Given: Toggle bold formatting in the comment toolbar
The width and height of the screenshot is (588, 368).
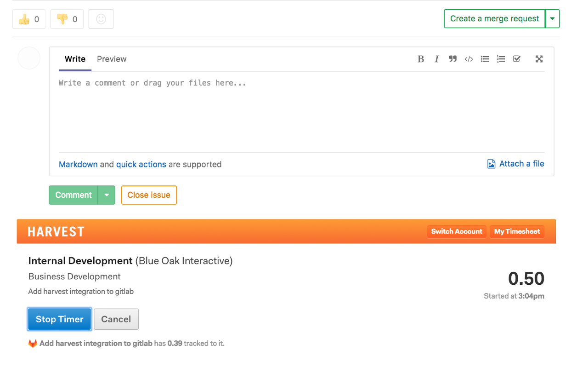Looking at the screenshot, I should [421, 59].
